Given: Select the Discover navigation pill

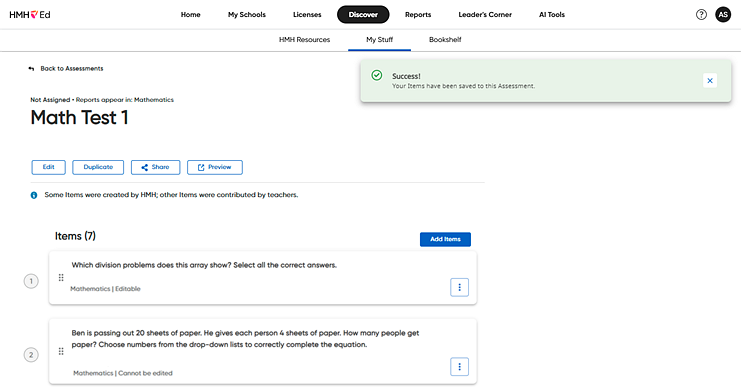Looking at the screenshot, I should [x=363, y=15].
